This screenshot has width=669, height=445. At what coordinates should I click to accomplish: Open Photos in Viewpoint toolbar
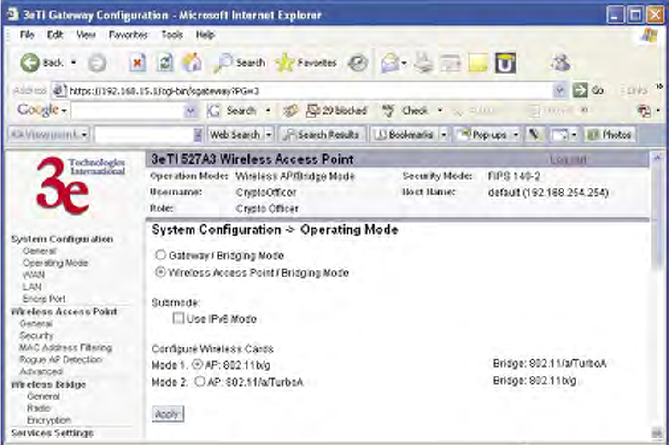click(x=610, y=135)
